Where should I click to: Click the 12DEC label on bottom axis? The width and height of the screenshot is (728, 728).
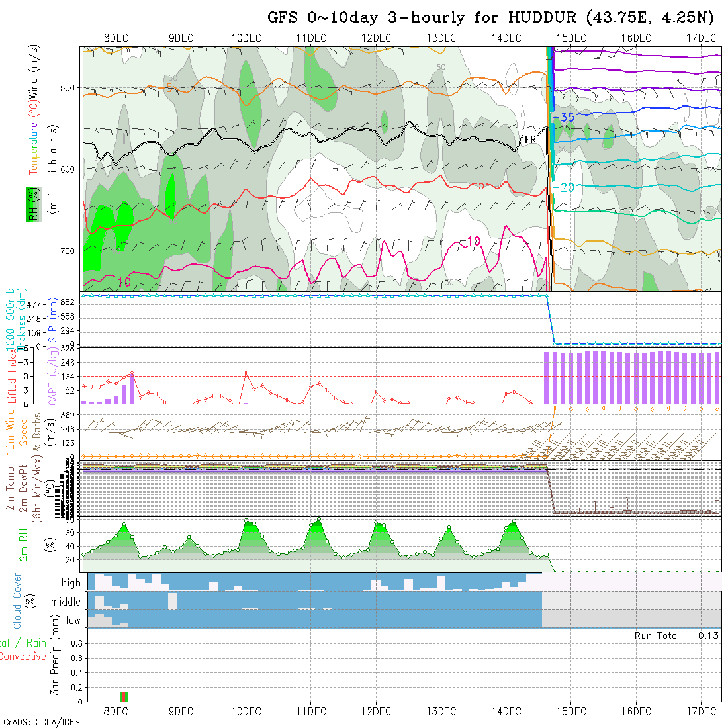coord(376,711)
